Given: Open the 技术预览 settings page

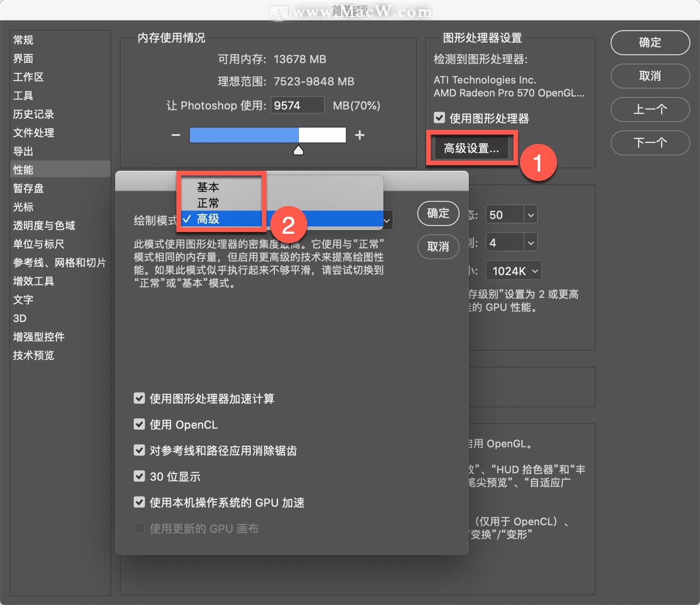Looking at the screenshot, I should 33,355.
